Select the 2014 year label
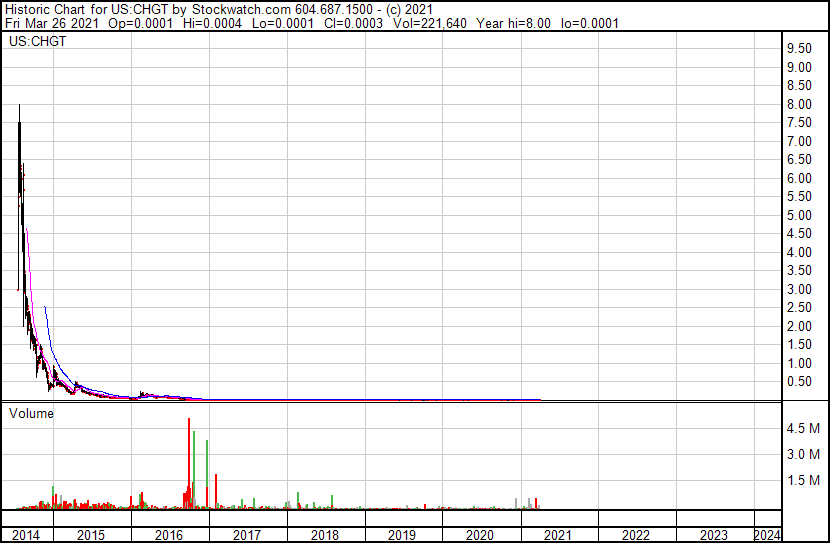 [x=25, y=535]
